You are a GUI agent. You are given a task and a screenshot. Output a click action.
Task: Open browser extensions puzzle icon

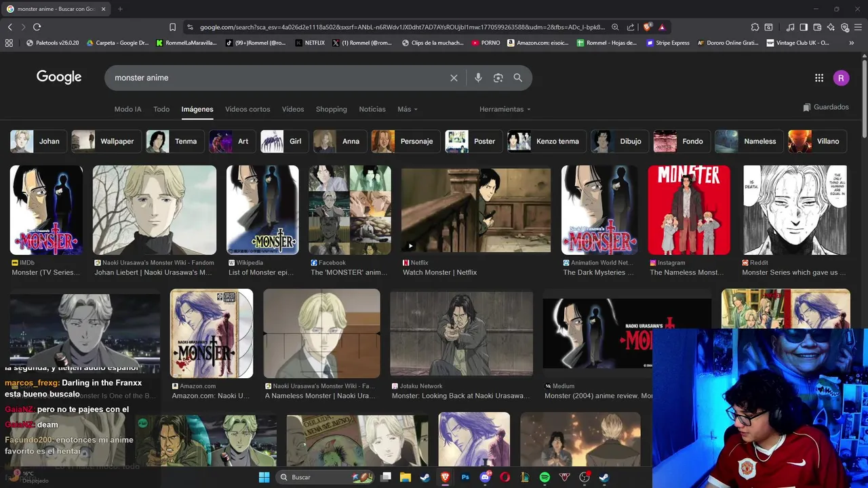pos(755,27)
